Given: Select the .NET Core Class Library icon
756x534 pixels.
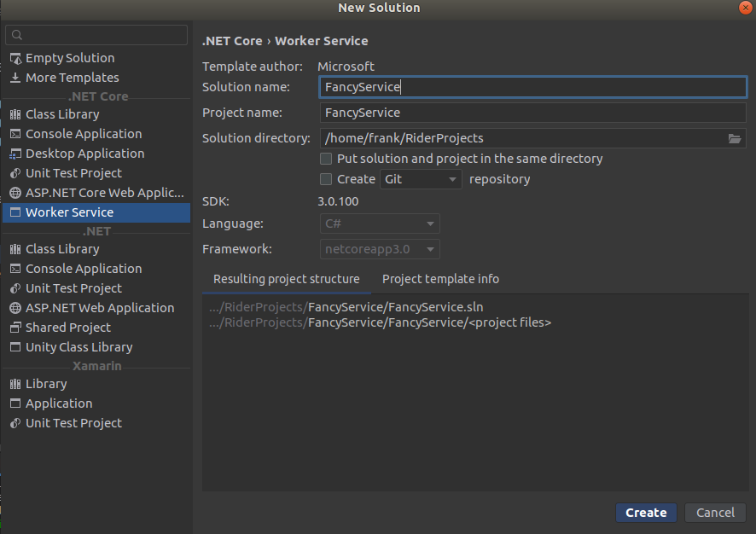Looking at the screenshot, I should pos(15,114).
